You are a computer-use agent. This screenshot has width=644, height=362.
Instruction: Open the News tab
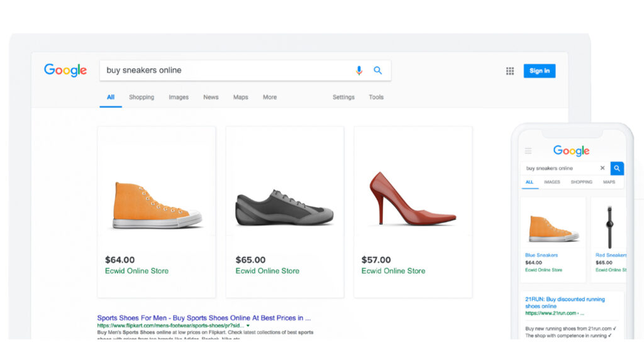(x=211, y=97)
